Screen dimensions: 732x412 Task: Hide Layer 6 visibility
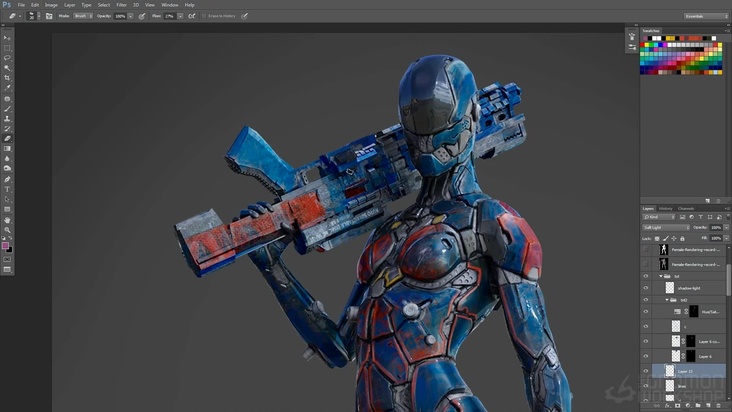point(646,356)
